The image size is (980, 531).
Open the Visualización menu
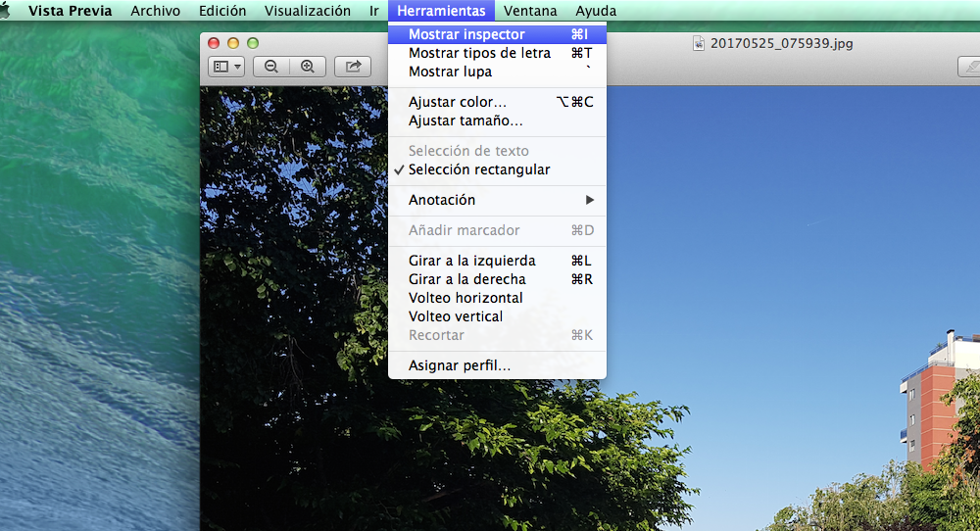coord(308,11)
